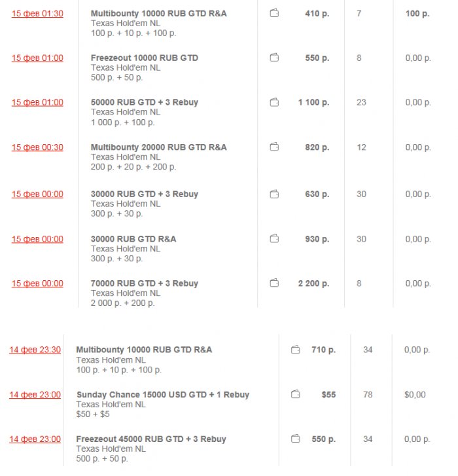458x476 pixels.
Task: Open date link for 70000 RUB GTD + 3 Rebuy
Action: point(37,284)
